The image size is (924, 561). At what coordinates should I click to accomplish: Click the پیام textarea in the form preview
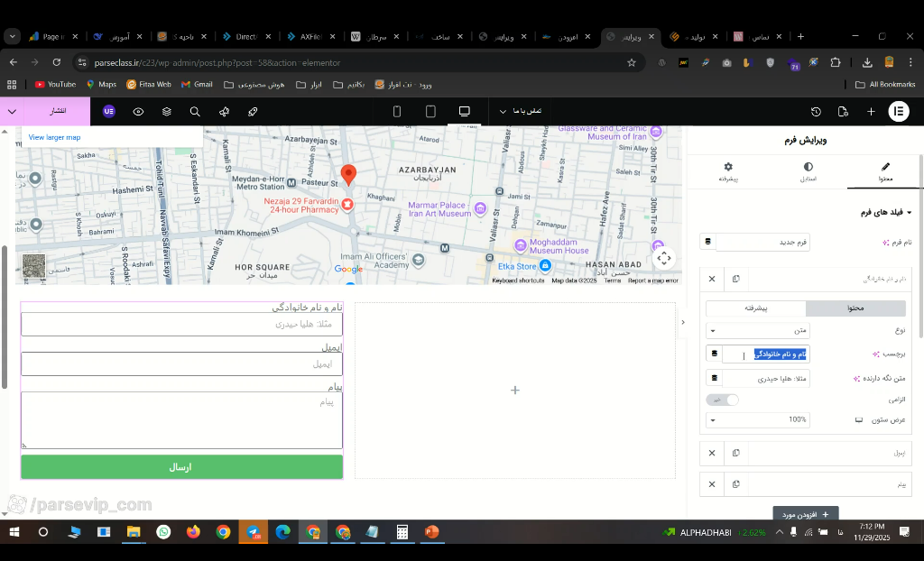click(x=181, y=420)
